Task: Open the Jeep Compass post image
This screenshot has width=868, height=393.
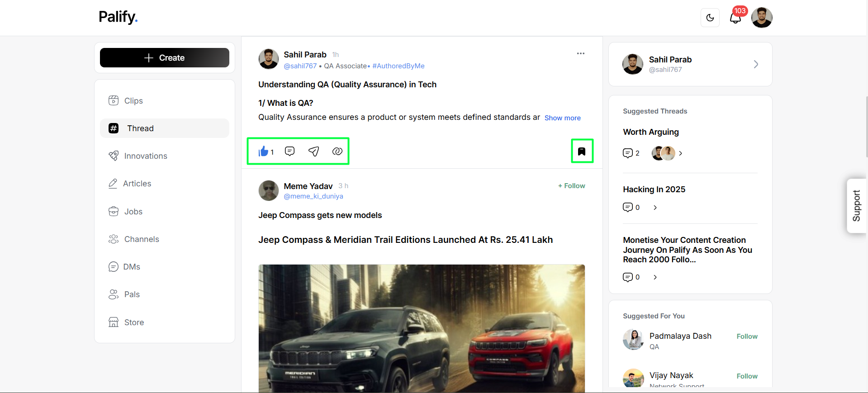Action: [x=422, y=328]
